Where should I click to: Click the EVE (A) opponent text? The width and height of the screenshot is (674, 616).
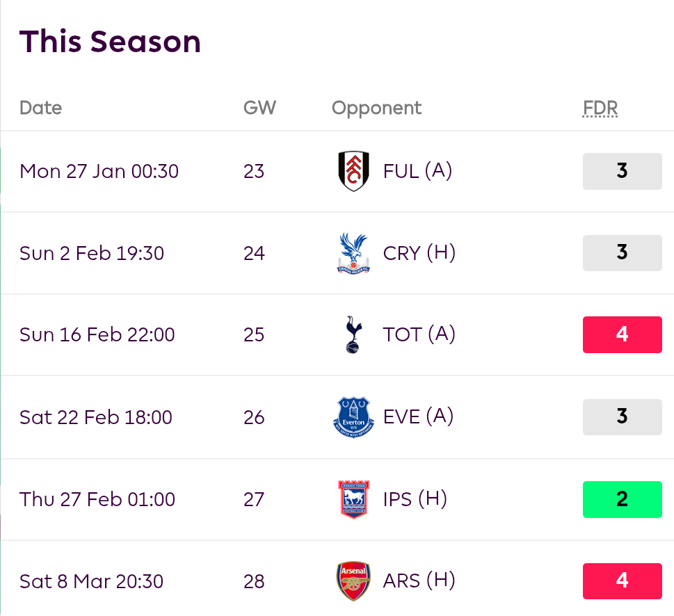point(418,416)
